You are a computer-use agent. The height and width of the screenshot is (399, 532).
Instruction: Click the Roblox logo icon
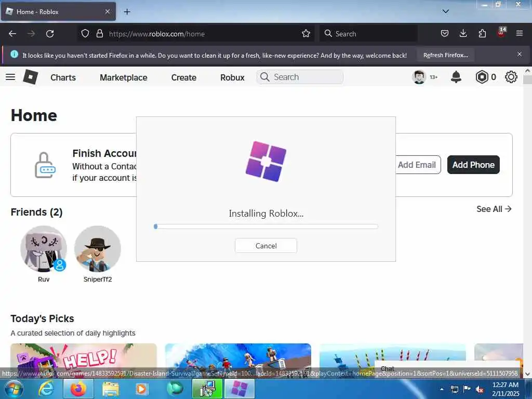(x=31, y=77)
